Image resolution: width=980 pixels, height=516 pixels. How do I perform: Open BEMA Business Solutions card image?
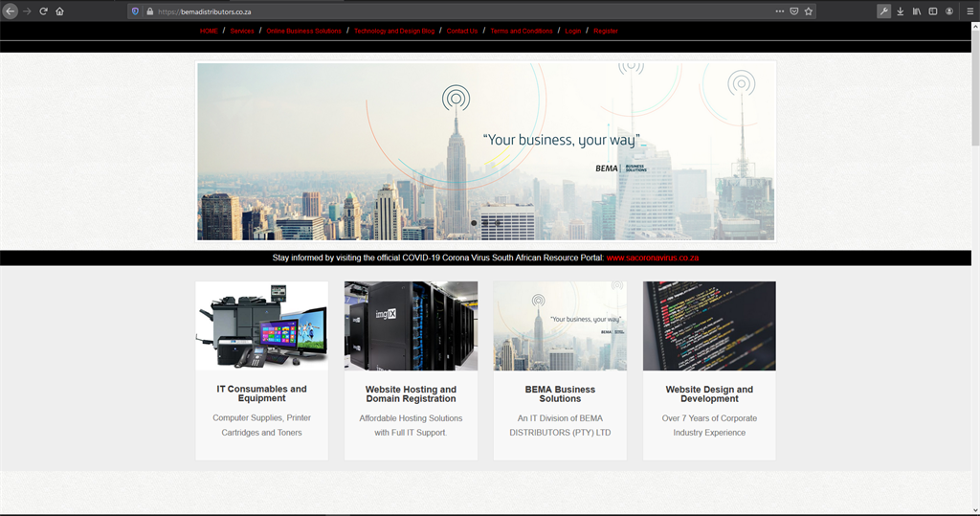560,325
